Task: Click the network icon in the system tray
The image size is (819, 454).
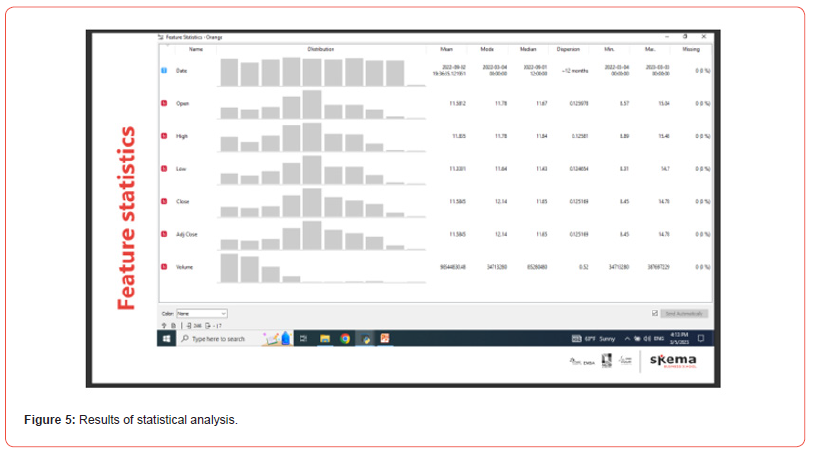Action: click(x=637, y=339)
